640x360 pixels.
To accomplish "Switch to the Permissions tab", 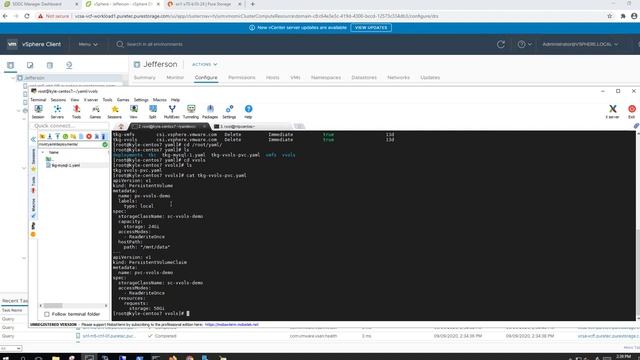I will (x=242, y=78).
